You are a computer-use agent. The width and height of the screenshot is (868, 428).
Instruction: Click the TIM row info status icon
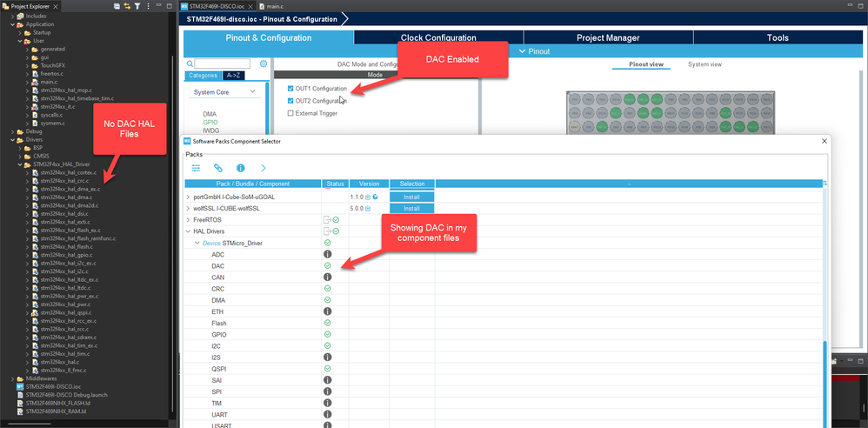pos(327,403)
